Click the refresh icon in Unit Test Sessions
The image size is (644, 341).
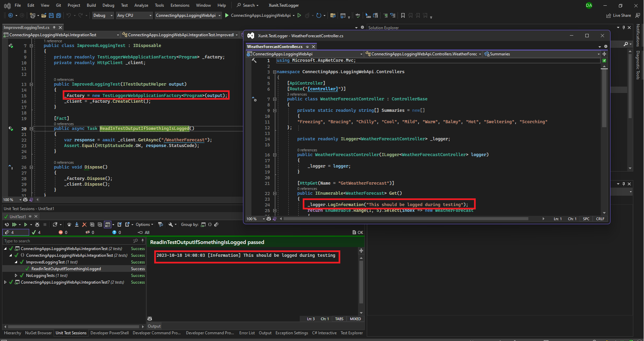tap(7, 225)
